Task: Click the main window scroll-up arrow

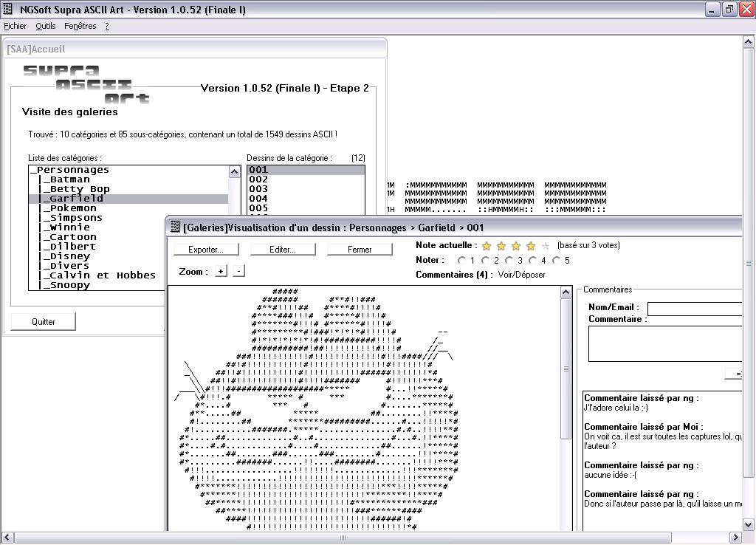Action: [748, 42]
